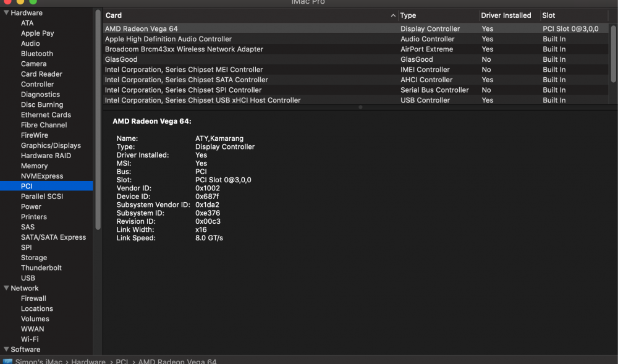Screen dimensions: 618x364
Task: Select Series Chipset MEI Controller row
Action: [x=356, y=69]
